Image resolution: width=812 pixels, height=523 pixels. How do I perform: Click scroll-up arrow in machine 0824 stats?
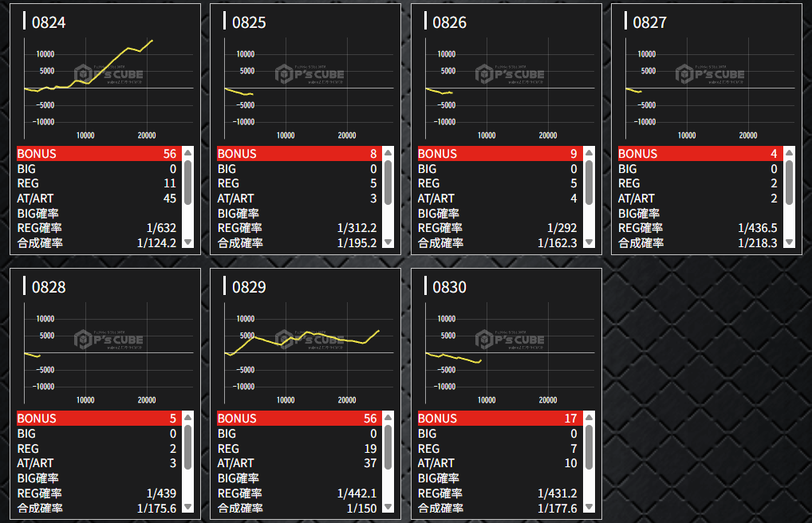pyautogui.click(x=188, y=153)
